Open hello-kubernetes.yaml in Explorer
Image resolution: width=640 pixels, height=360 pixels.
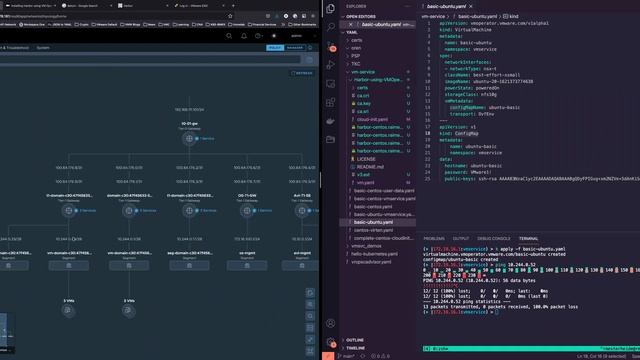(374, 253)
